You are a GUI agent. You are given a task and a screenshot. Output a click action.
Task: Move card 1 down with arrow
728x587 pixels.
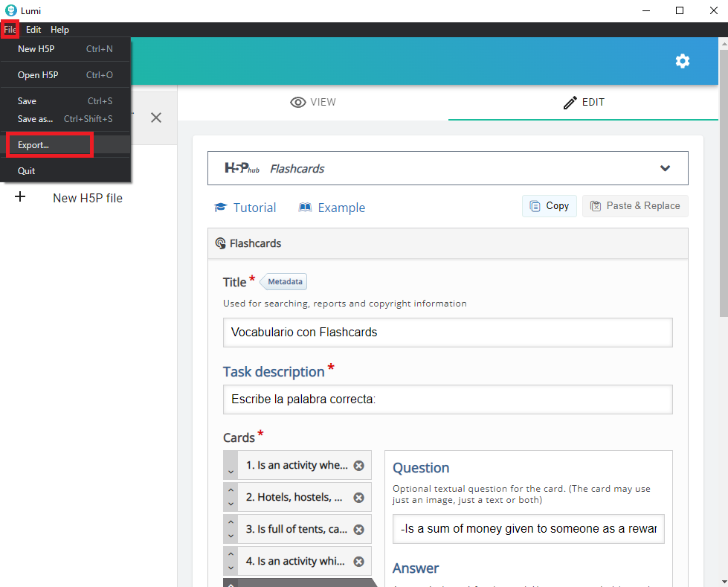pyautogui.click(x=231, y=472)
